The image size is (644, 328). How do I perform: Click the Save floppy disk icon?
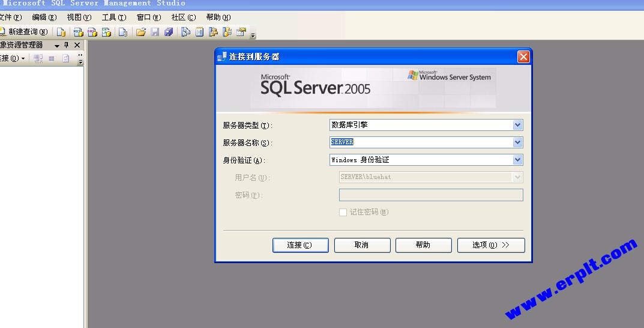click(155, 32)
